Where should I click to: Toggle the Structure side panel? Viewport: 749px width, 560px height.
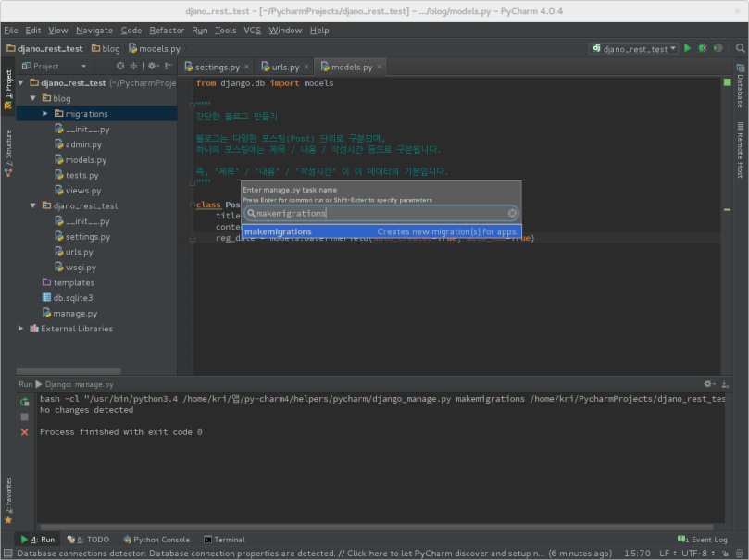(8, 153)
